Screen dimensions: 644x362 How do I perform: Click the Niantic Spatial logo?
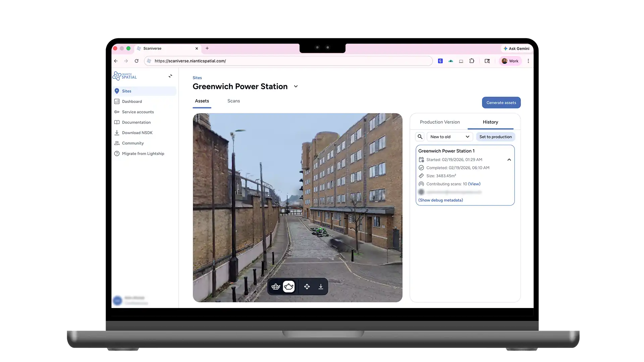125,76
